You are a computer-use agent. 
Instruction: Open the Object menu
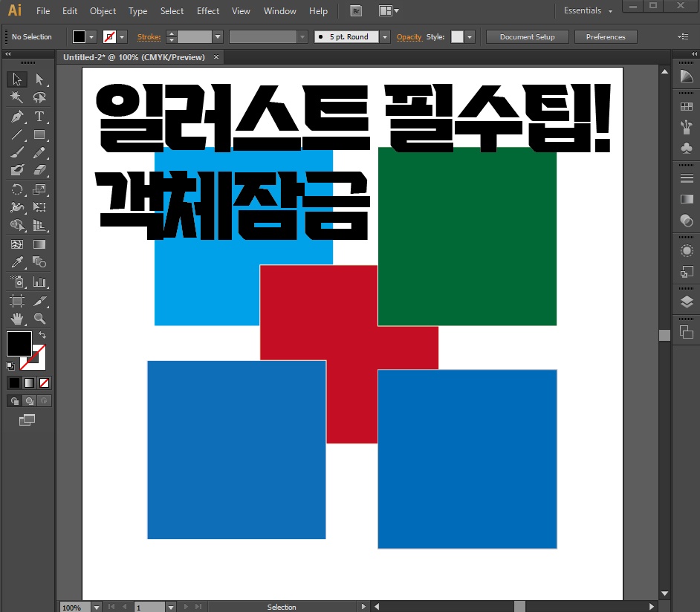click(103, 11)
